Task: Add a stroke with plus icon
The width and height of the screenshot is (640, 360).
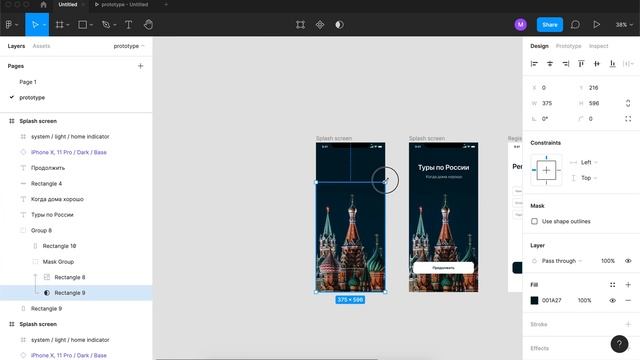Action: click(628, 324)
